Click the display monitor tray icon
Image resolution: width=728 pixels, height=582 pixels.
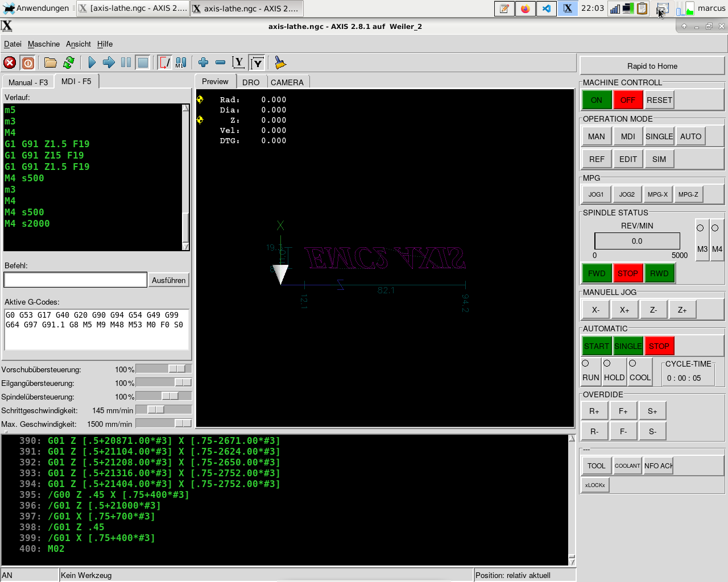pos(628,9)
